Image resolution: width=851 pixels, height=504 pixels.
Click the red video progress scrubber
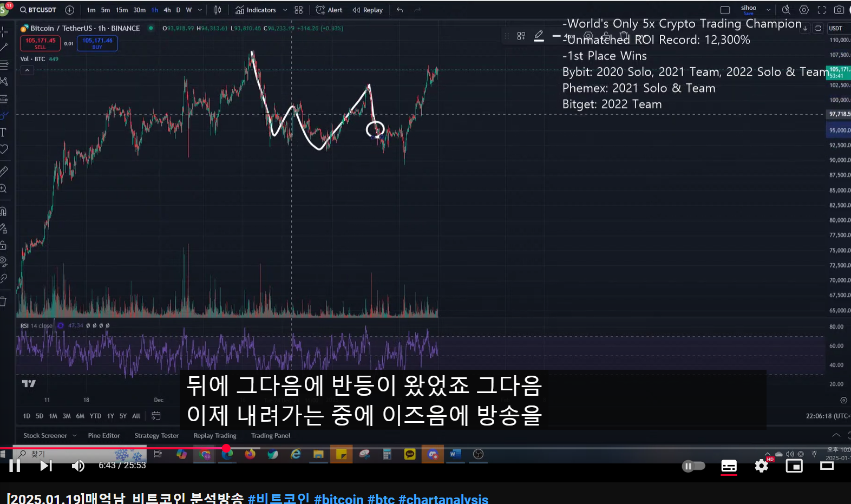(x=226, y=448)
